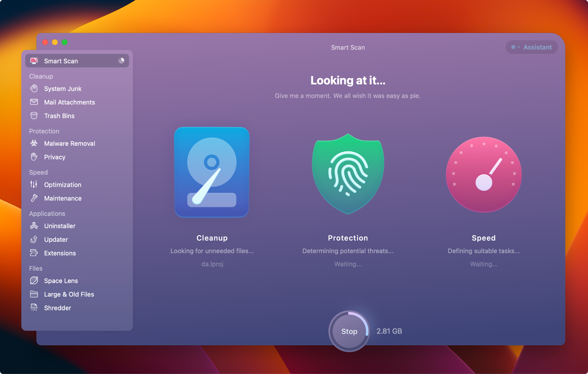
Task: Select the System Junk cleanup icon
Action: [34, 89]
